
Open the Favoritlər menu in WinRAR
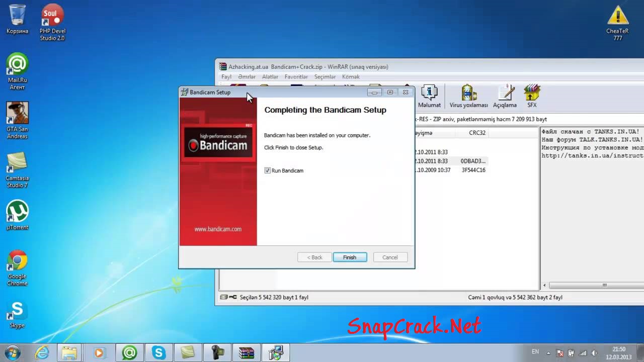point(296,77)
